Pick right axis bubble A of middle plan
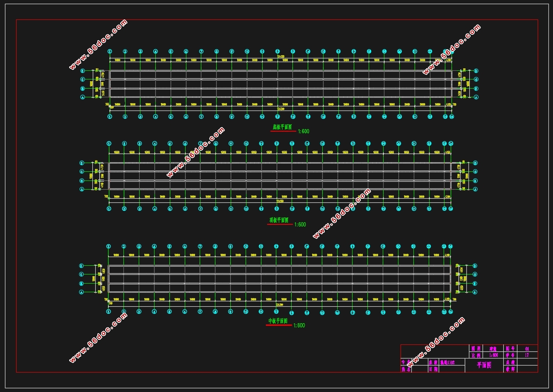This screenshot has height=392, width=553. (475, 189)
